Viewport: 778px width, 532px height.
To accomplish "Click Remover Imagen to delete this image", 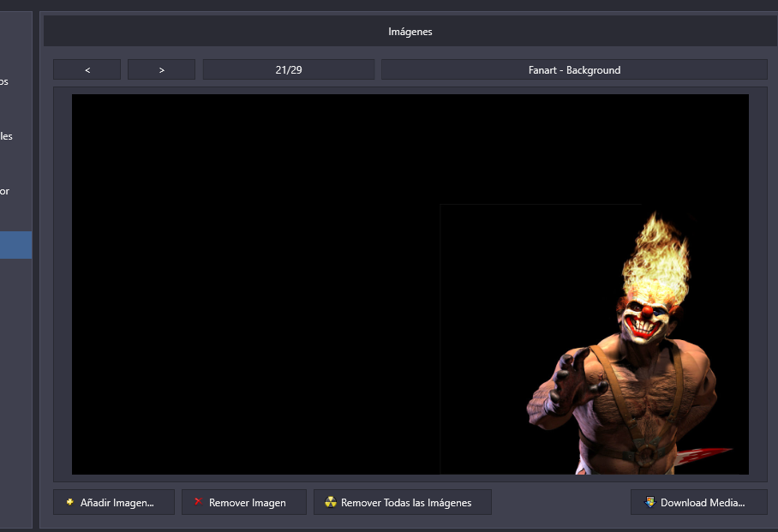I will [x=244, y=502].
